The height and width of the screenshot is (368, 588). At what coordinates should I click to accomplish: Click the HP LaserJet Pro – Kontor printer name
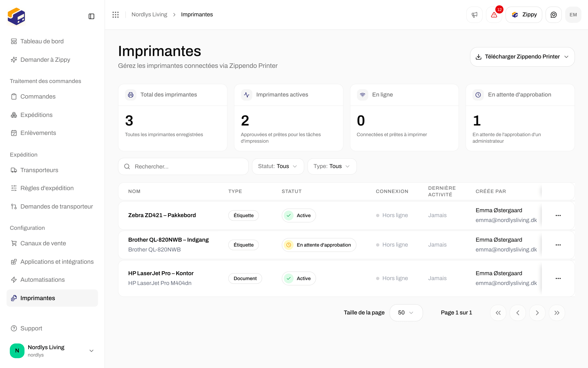pos(161,273)
